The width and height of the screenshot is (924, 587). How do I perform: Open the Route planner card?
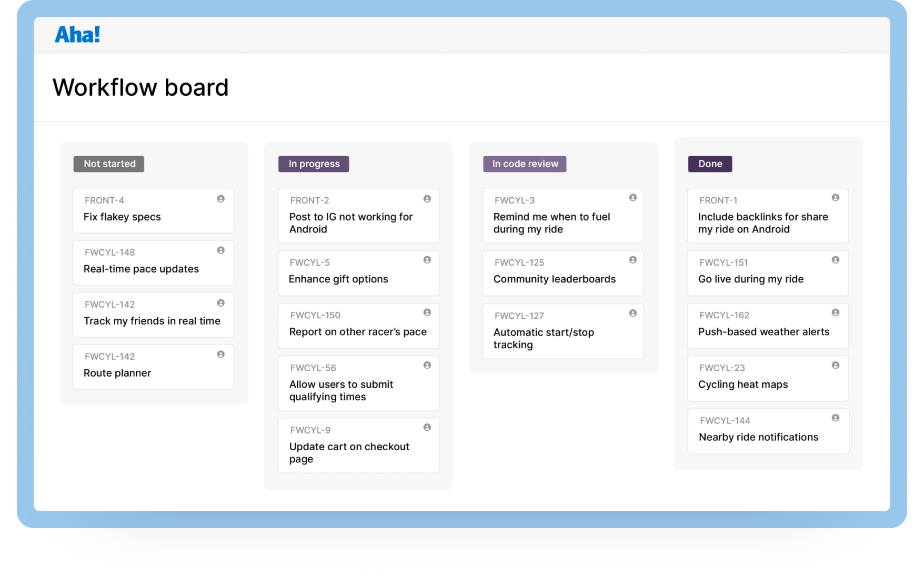[x=153, y=367]
